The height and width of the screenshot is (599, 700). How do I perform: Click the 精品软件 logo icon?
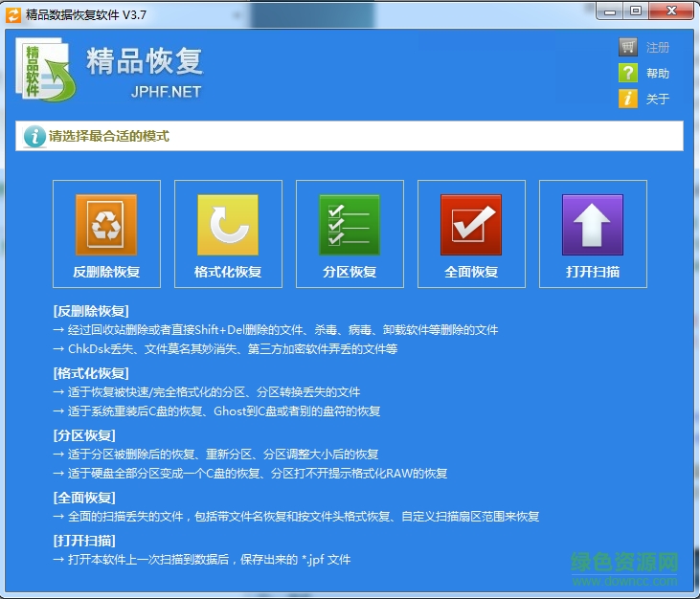(46, 69)
